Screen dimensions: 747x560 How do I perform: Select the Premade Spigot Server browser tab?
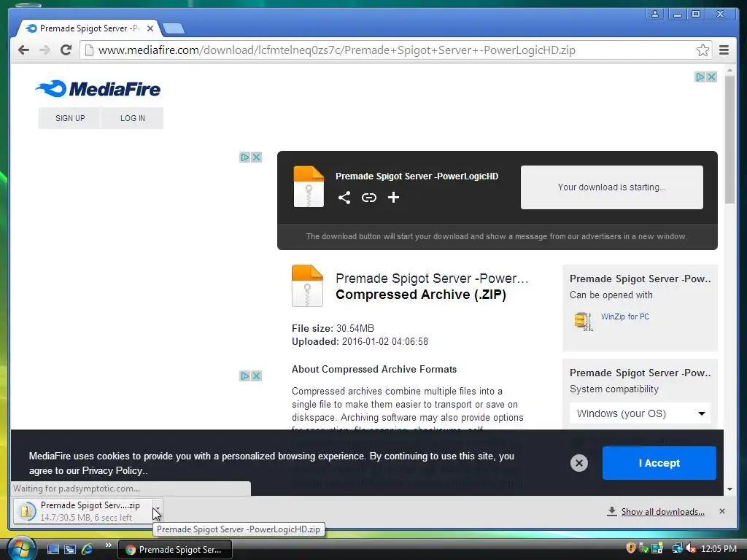(x=88, y=28)
